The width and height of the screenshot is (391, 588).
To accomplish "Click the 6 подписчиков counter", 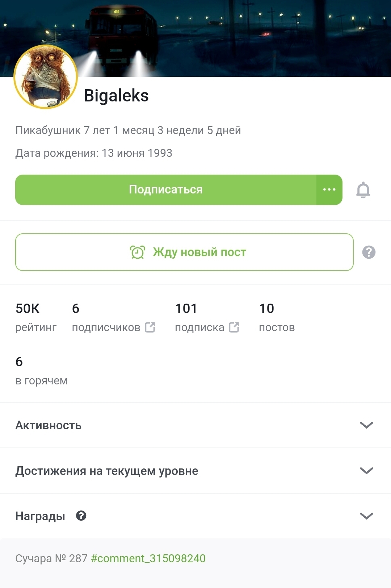I will (106, 317).
